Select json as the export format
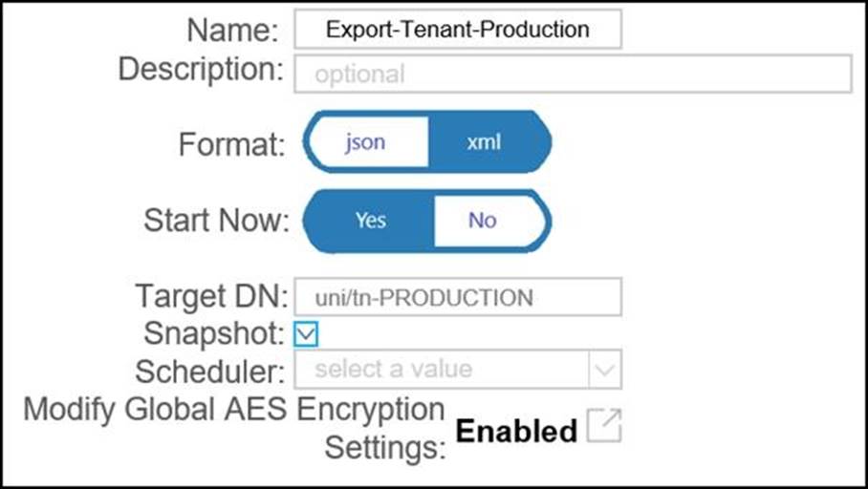This screenshot has height=489, width=868. [x=365, y=143]
